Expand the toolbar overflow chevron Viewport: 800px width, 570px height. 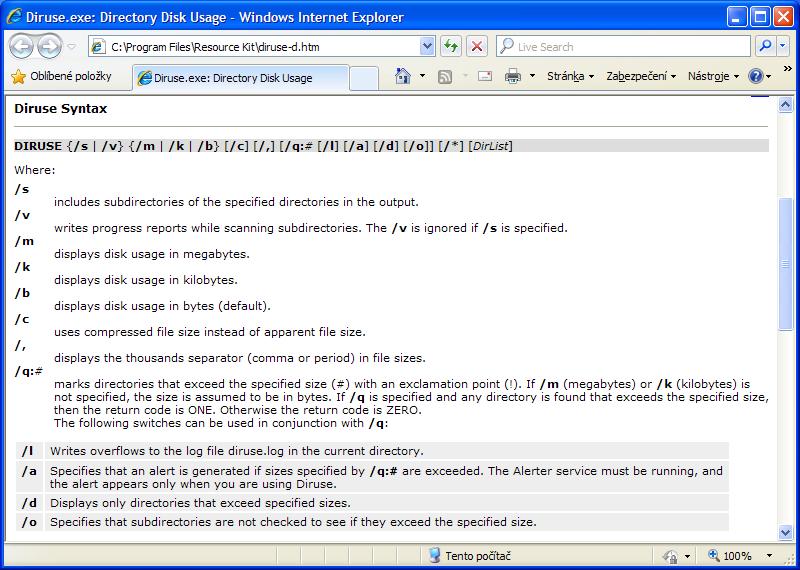[x=787, y=68]
